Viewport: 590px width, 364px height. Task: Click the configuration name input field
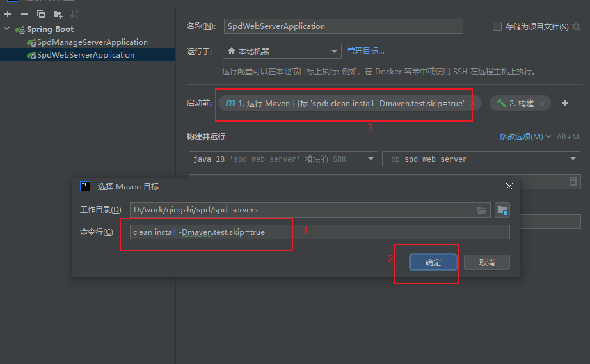(x=343, y=26)
